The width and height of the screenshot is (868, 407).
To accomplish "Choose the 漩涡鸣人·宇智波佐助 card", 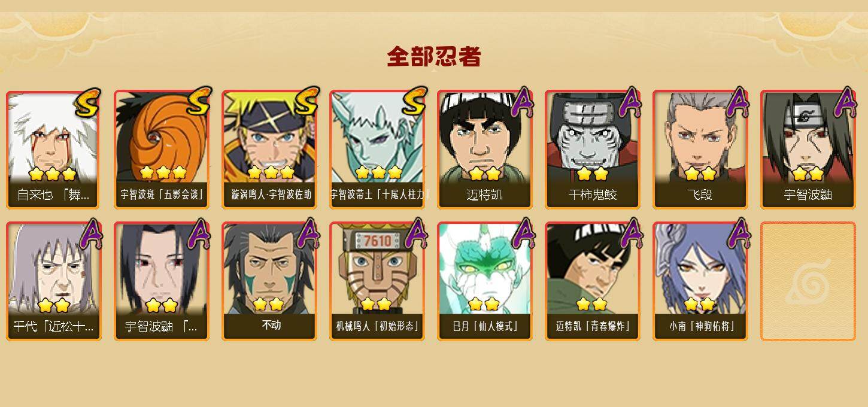I will [269, 150].
